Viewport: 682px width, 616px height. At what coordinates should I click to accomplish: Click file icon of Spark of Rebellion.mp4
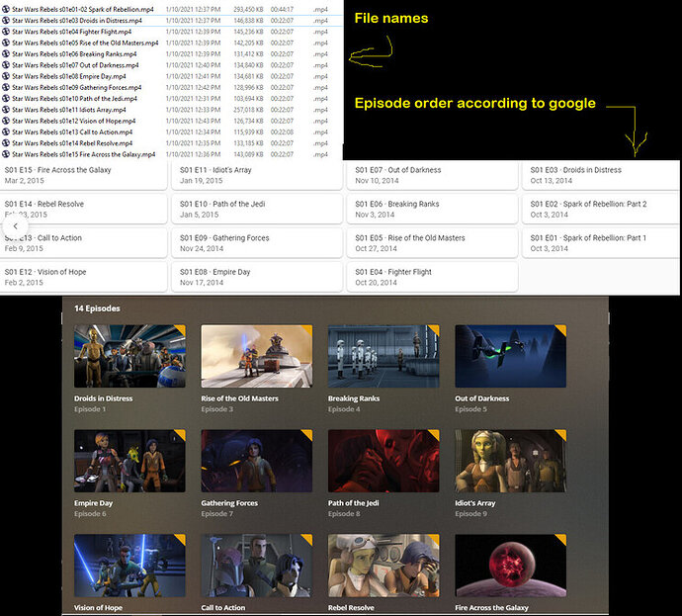coord(6,9)
